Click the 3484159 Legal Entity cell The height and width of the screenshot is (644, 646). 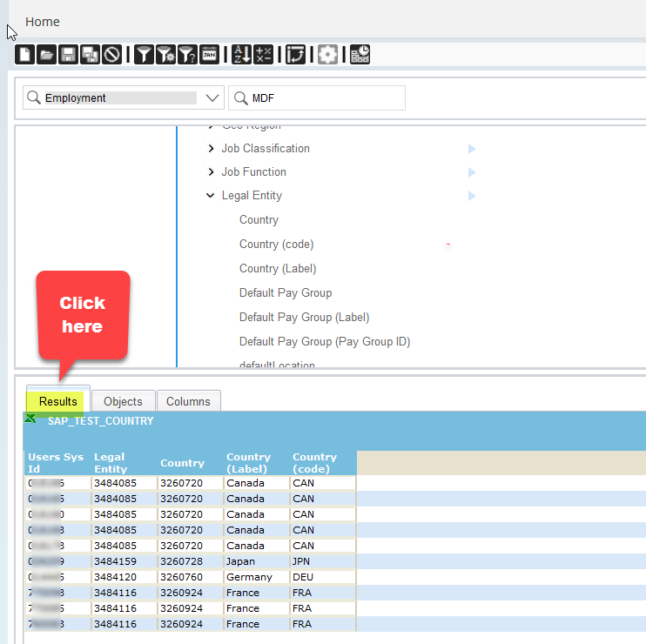pos(124,561)
